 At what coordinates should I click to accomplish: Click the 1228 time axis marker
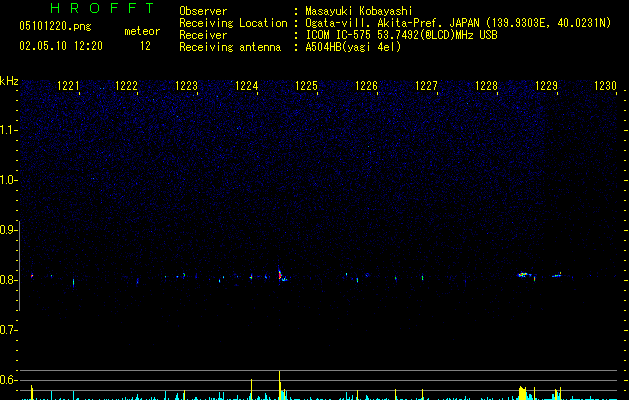(487, 86)
